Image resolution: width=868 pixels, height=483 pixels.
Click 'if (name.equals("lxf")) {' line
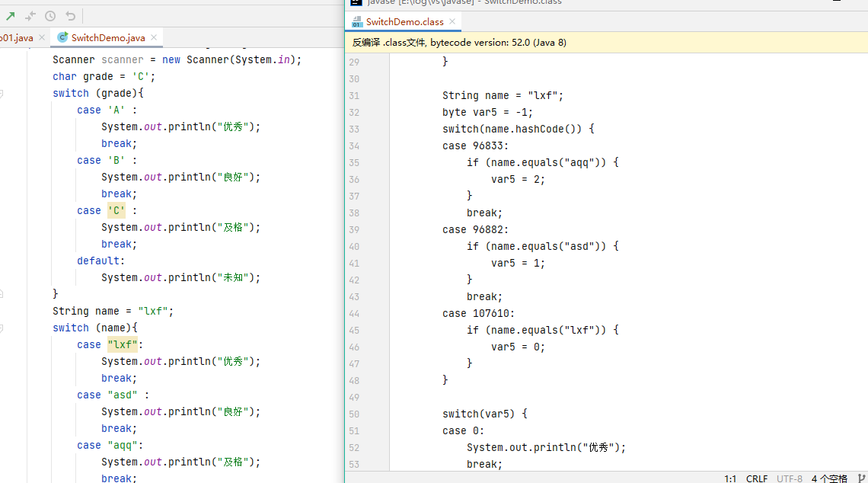(x=542, y=330)
